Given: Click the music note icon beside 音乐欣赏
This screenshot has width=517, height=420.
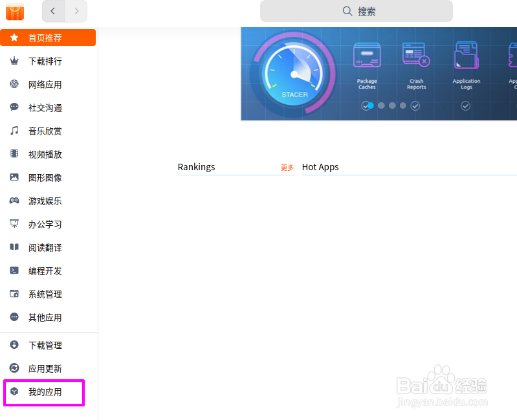Looking at the screenshot, I should 14,131.
